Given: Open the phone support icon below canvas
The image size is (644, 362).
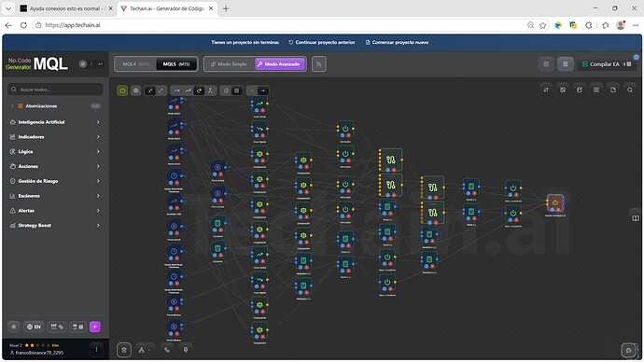Looking at the screenshot, I should (167, 350).
